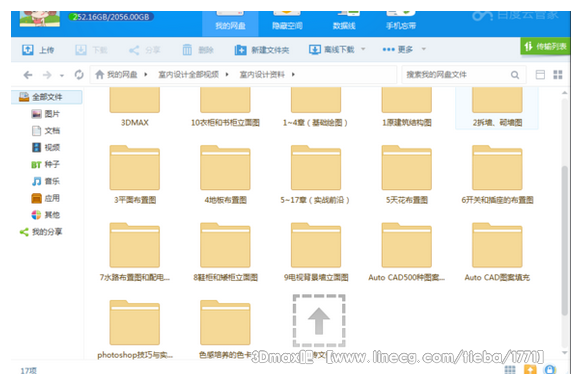Go to 我的网盘 in breadcrumb
Viewport: 573px width, 374px height.
pos(116,75)
